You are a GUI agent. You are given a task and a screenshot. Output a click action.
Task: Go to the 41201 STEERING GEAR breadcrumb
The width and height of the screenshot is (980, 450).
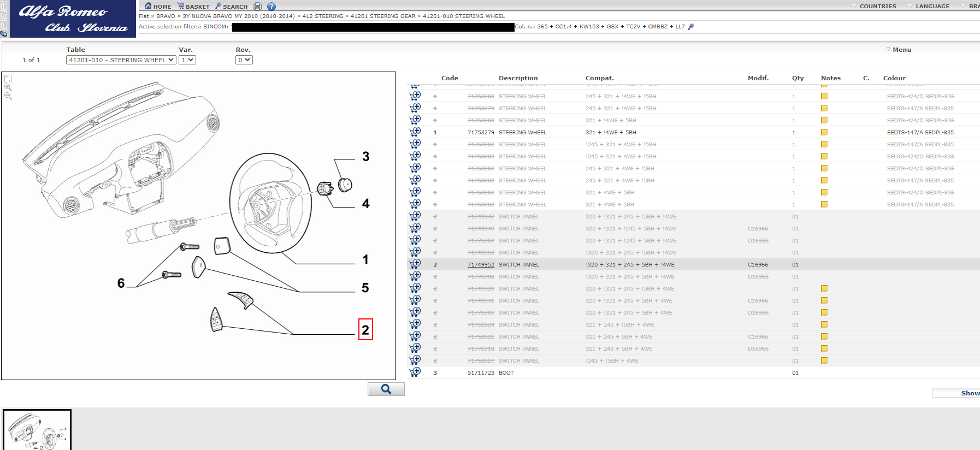[x=383, y=16]
